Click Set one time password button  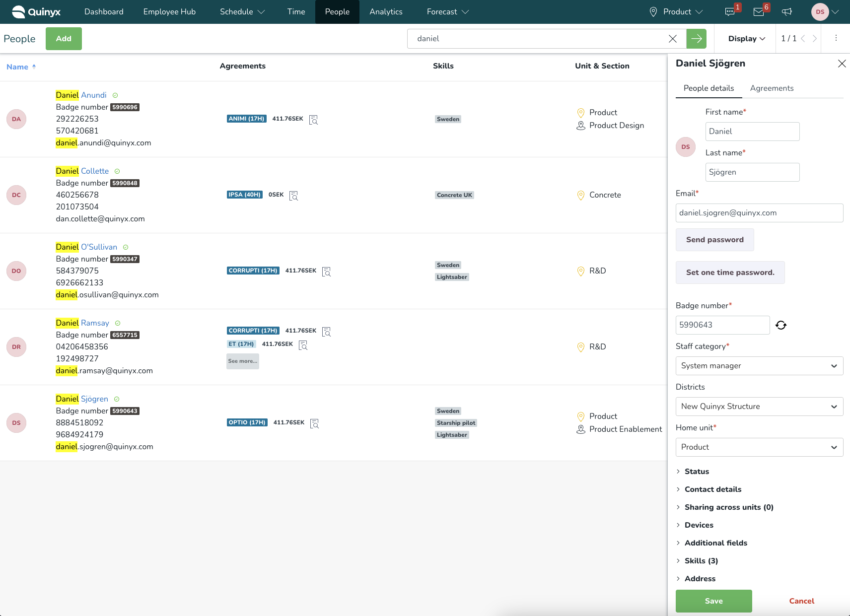tap(730, 273)
